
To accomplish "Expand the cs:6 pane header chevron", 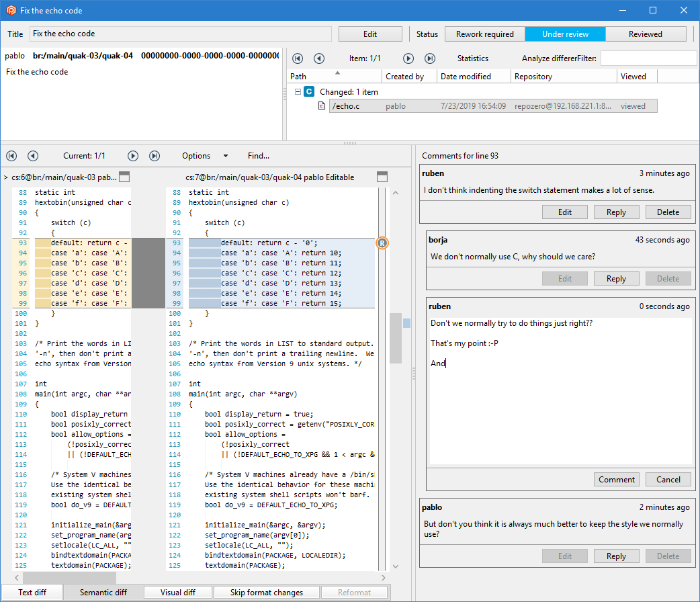I will 6,177.
